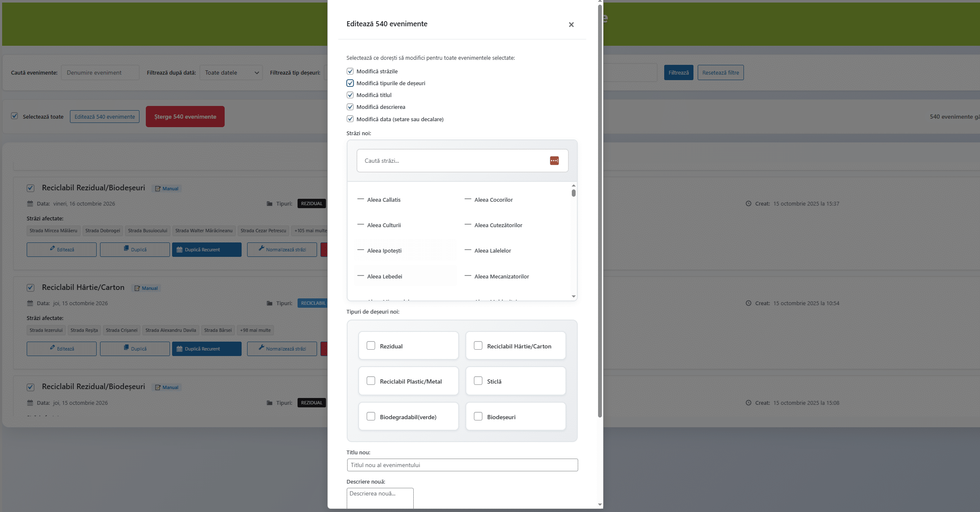This screenshot has height=512, width=980.
Task: Check the Sticlă waste type
Action: click(478, 381)
